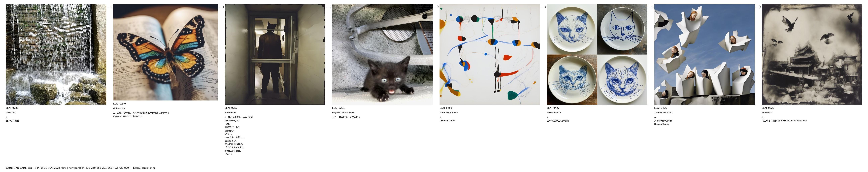This screenshot has height=172, width=868.
Task: Select the author name rieko2024
Action: click(x=230, y=113)
